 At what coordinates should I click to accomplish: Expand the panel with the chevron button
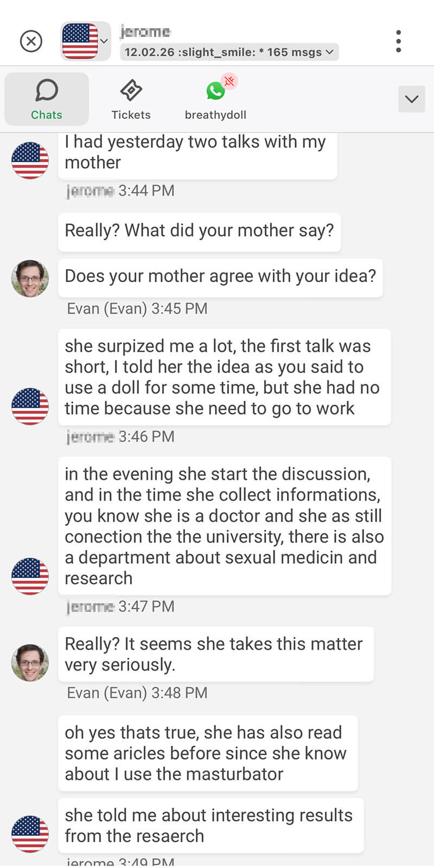click(412, 99)
